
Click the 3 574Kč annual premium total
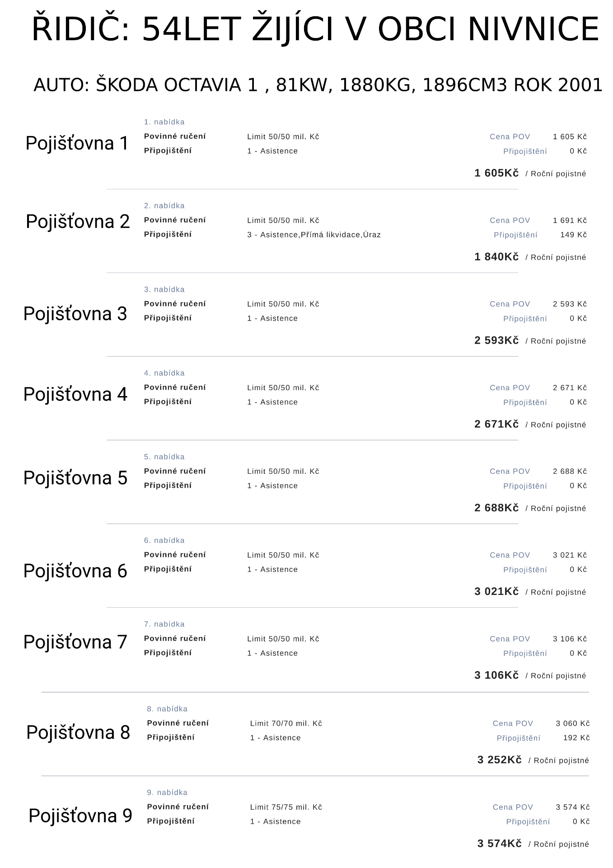click(499, 844)
